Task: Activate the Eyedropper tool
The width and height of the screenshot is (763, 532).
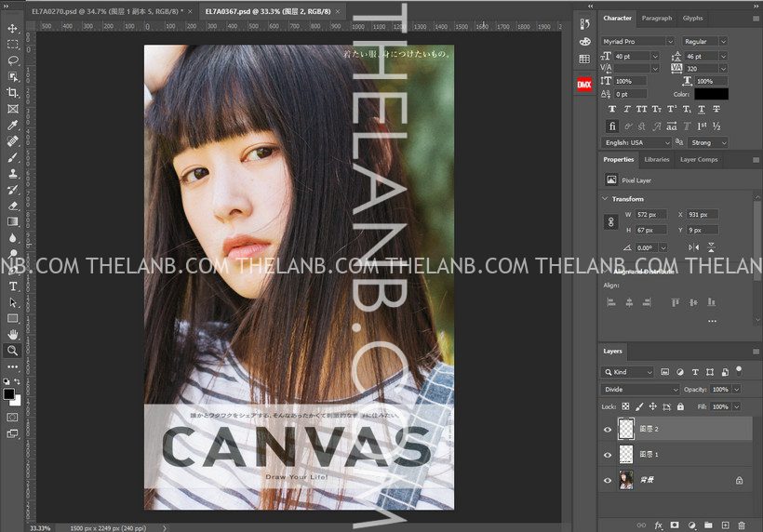Action: coord(13,125)
